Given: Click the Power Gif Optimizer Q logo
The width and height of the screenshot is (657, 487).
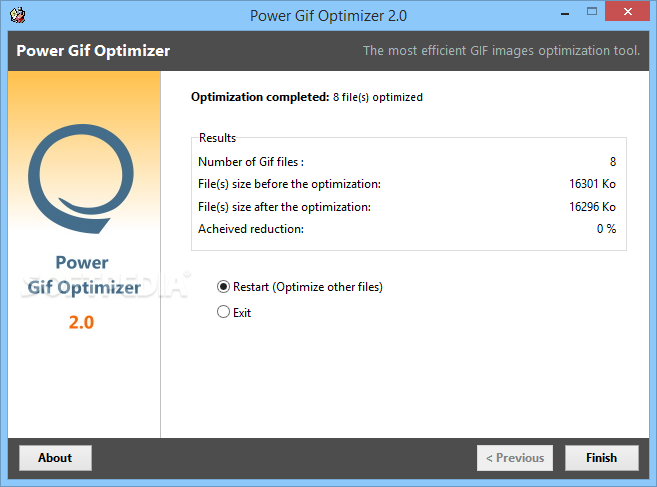Looking at the screenshot, I should click(81, 179).
